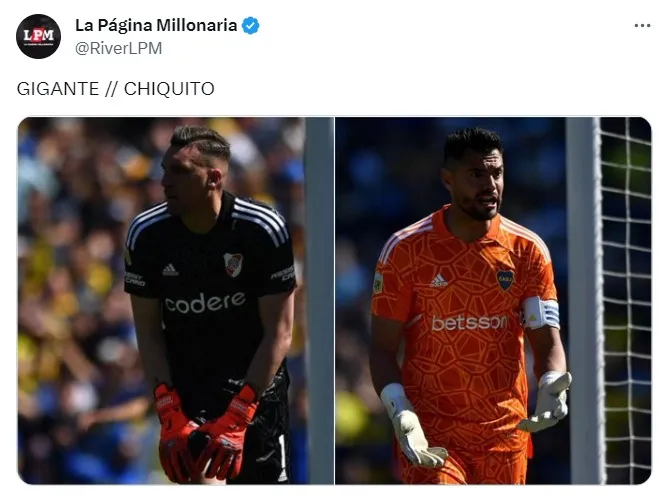Image resolution: width=671 pixels, height=496 pixels.
Task: Click the blue verified checkmark badge
Action: click(x=250, y=26)
